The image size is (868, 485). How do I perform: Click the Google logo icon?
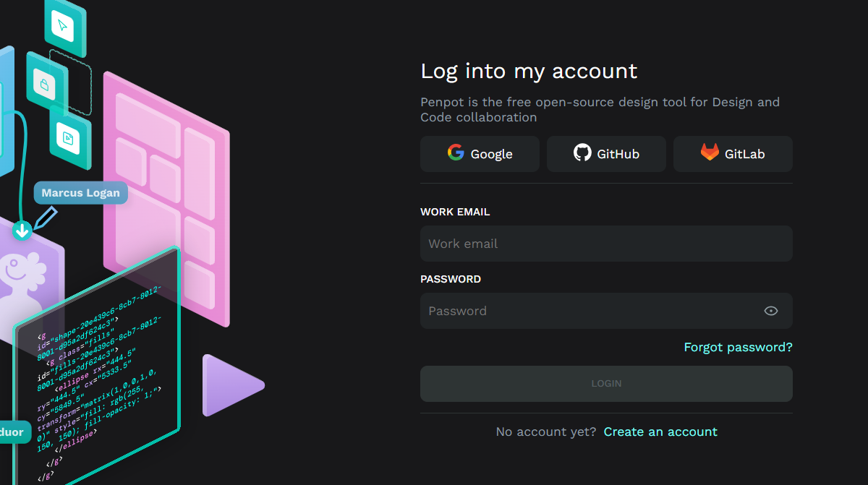(456, 153)
